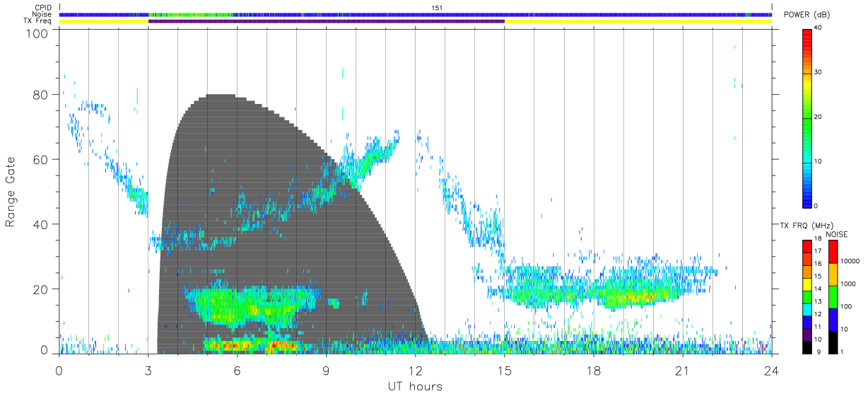Click the black 9–10 MHz TX FRQ swatch

pos(807,347)
